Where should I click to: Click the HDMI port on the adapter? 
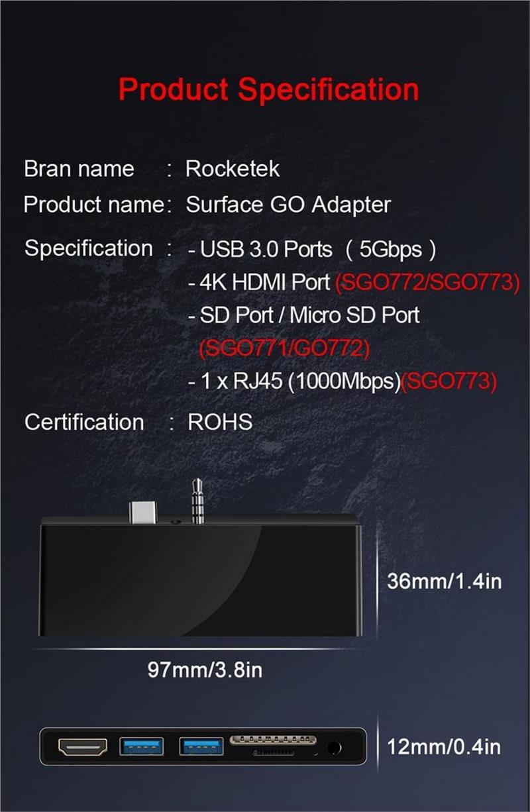click(83, 748)
